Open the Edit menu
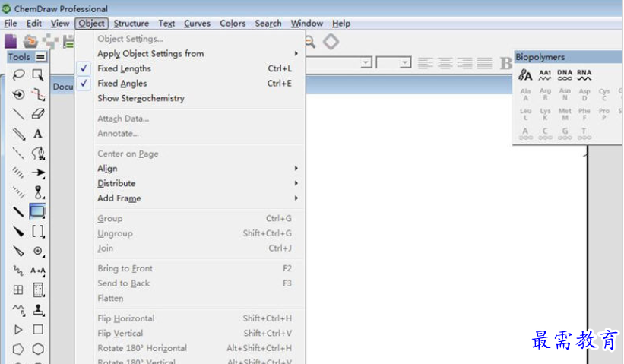This screenshot has width=624, height=364. click(x=34, y=24)
